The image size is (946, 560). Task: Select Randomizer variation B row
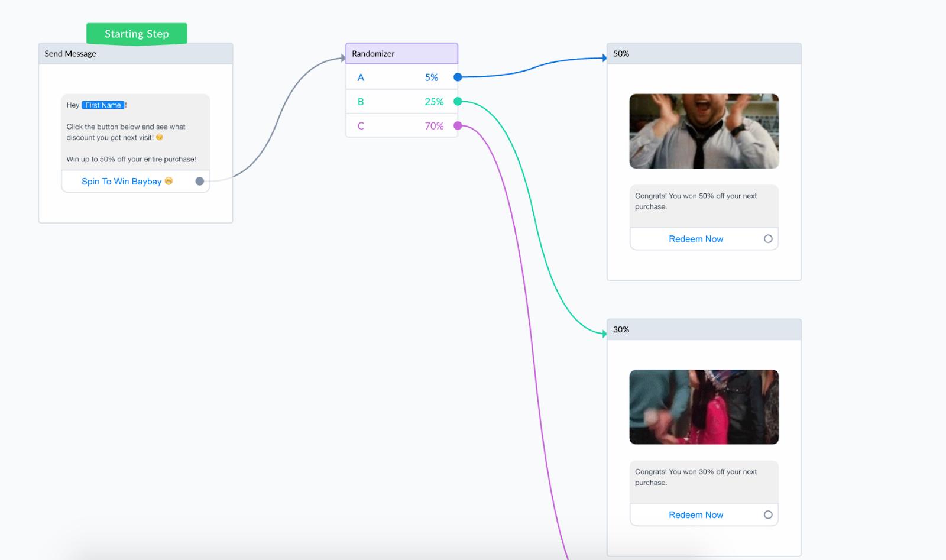pyautogui.click(x=401, y=102)
